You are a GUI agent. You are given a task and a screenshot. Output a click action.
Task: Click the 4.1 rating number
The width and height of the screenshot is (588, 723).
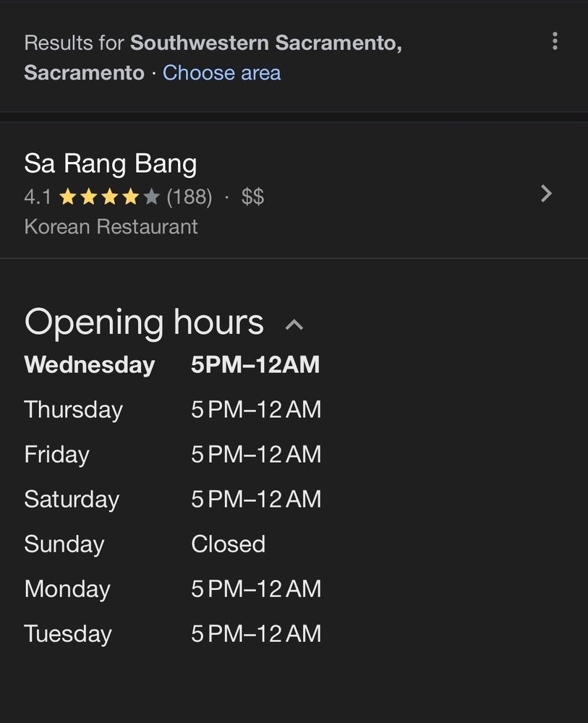click(x=38, y=197)
